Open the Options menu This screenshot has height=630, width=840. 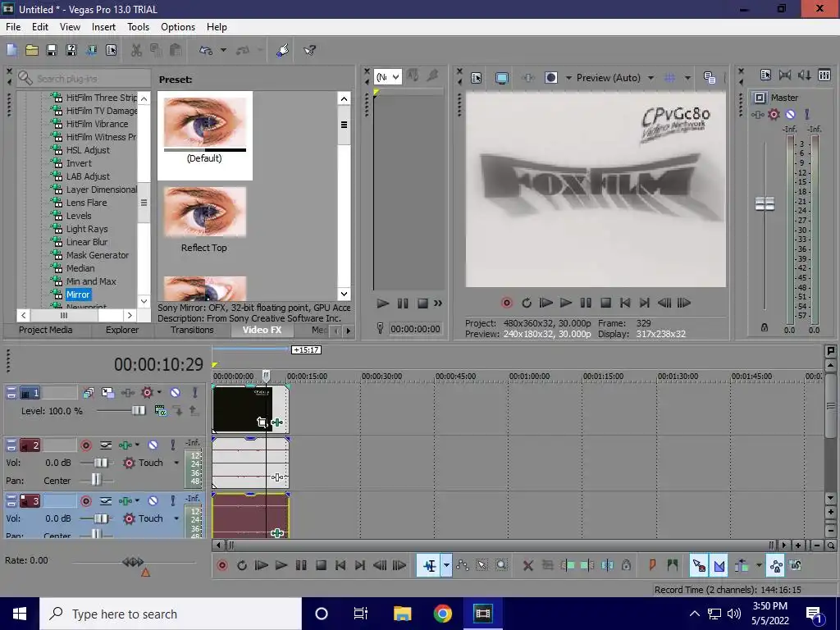click(x=178, y=27)
